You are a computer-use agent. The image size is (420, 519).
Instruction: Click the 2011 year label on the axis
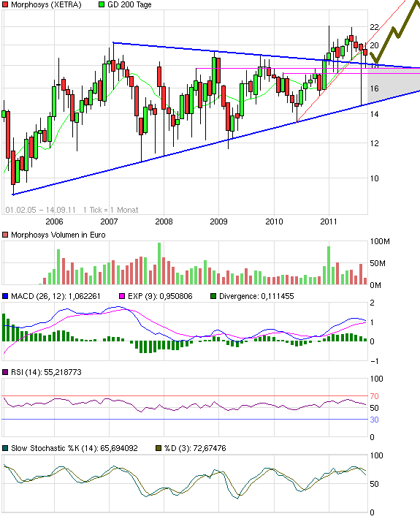click(x=329, y=221)
